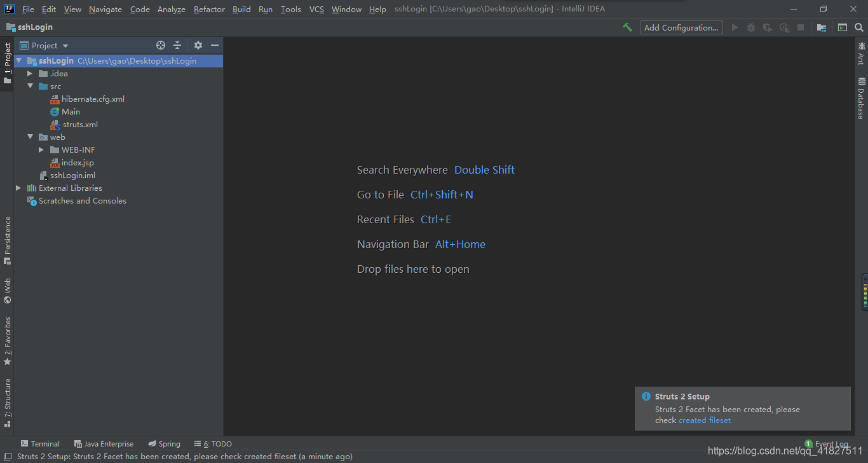Hide the Project panel with minus icon
Screen dimensions: 868x463
tap(215, 45)
